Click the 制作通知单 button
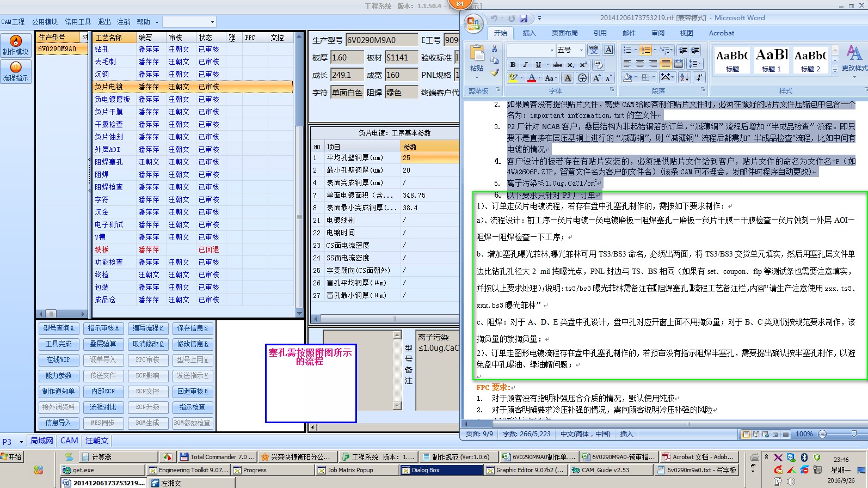 59,392
